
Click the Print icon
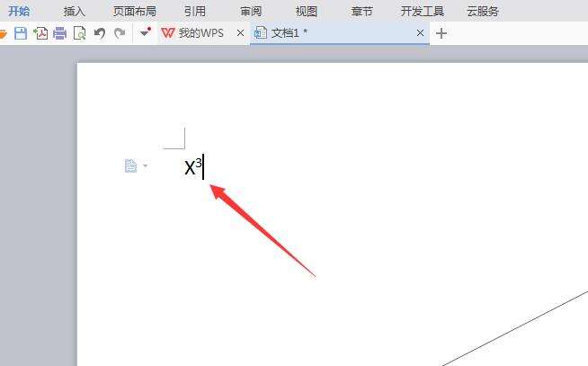(59, 33)
